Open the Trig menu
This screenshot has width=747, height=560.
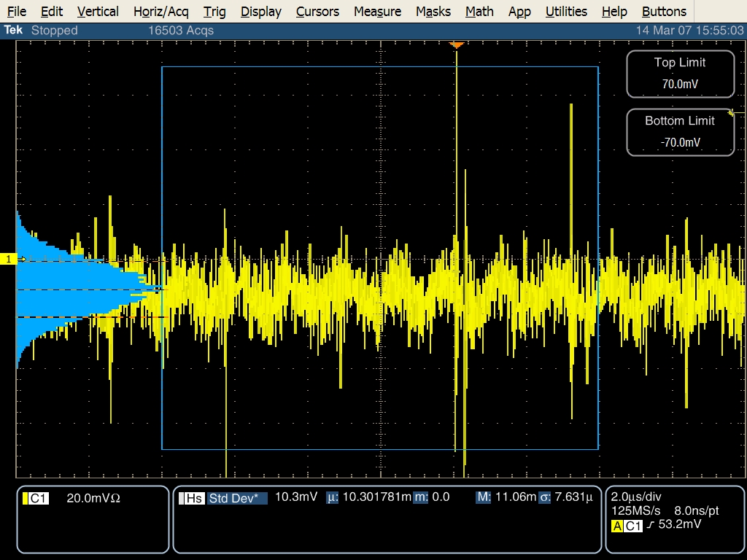[214, 12]
